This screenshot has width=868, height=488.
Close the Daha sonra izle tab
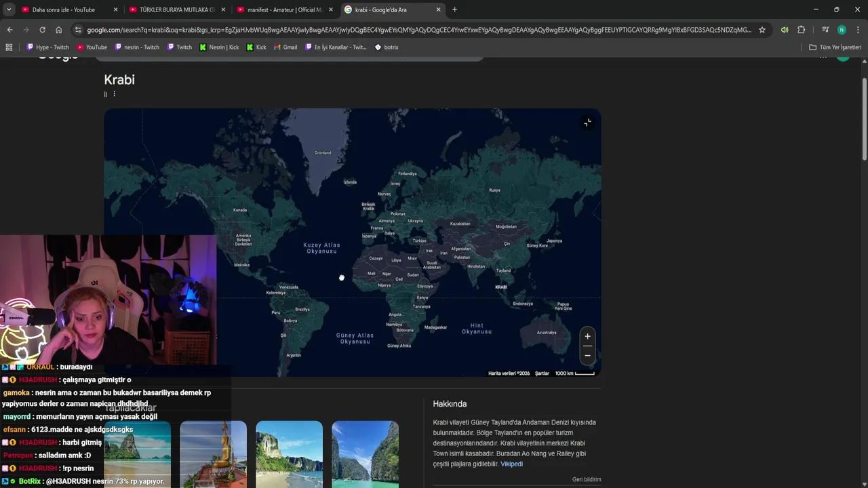115,9
